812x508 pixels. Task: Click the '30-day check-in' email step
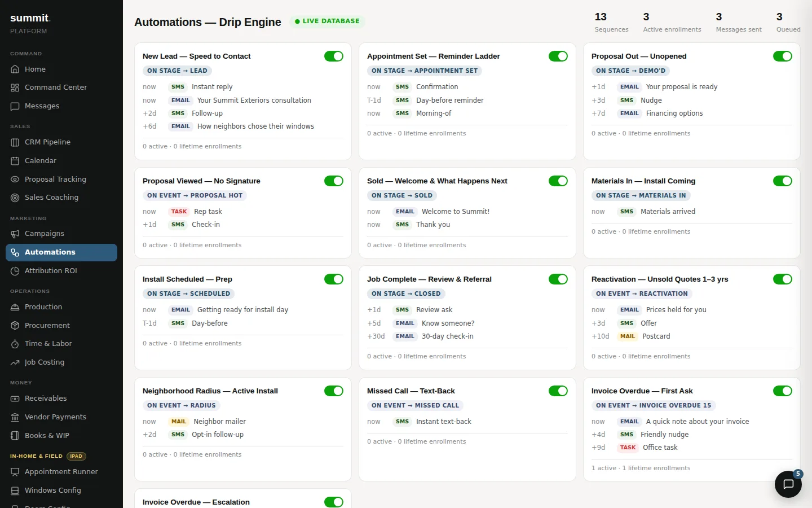[x=467, y=336]
